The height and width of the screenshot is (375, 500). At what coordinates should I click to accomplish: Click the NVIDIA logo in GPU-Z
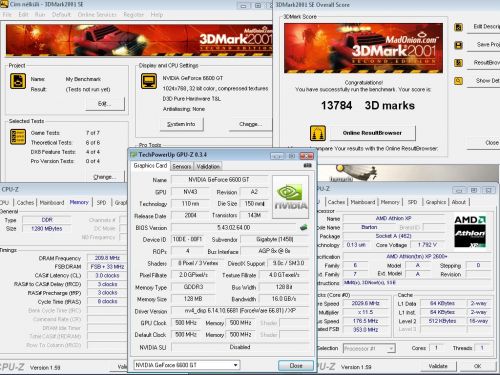(x=290, y=197)
